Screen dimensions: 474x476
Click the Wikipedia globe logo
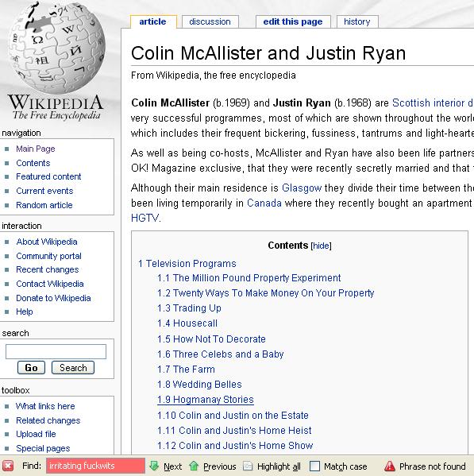point(56,48)
